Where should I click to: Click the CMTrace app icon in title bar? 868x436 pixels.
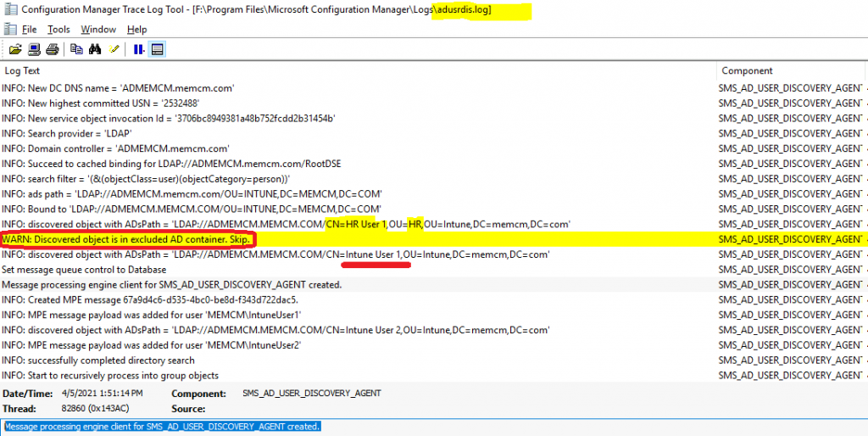(x=9, y=9)
